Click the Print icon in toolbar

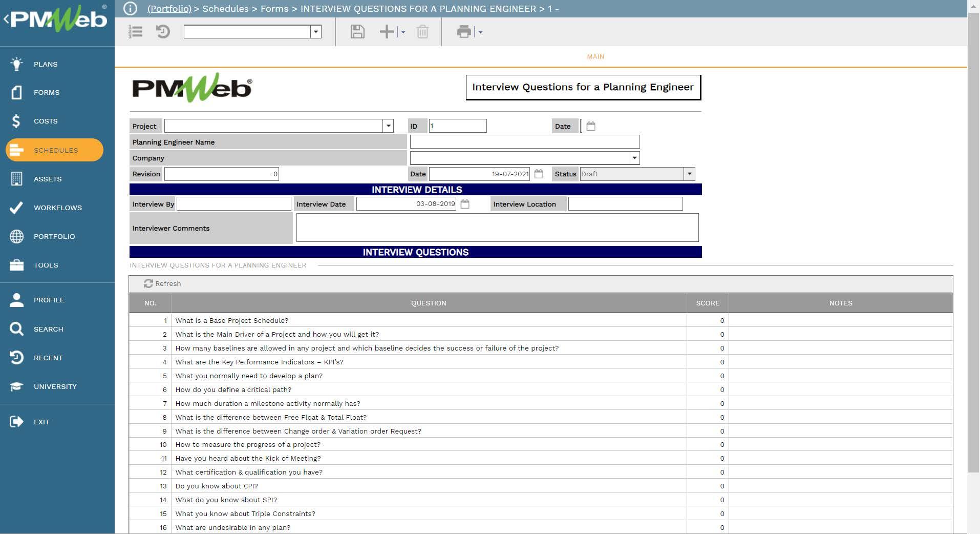coord(464,32)
